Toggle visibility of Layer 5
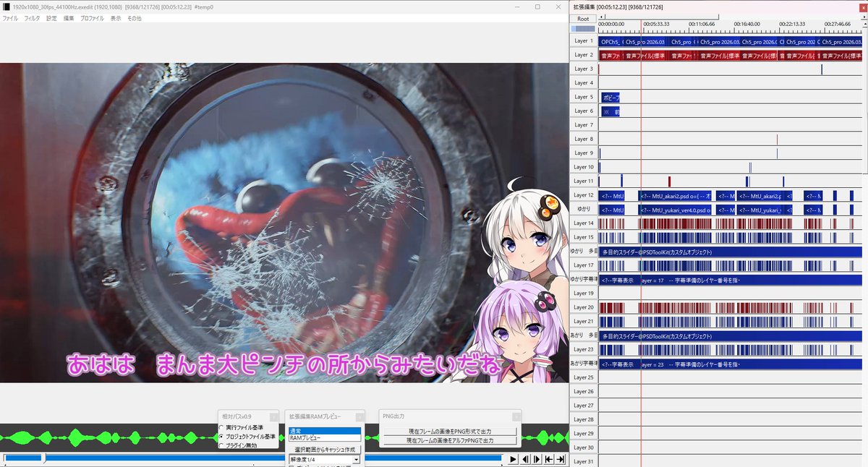Screen dimensions: 868x467 [583, 97]
